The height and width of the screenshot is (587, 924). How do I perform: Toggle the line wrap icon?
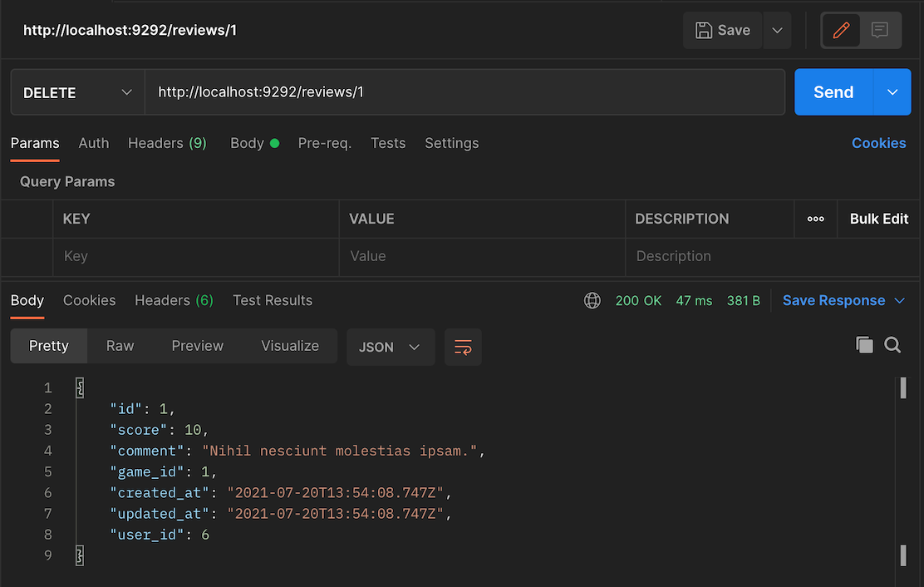click(463, 348)
